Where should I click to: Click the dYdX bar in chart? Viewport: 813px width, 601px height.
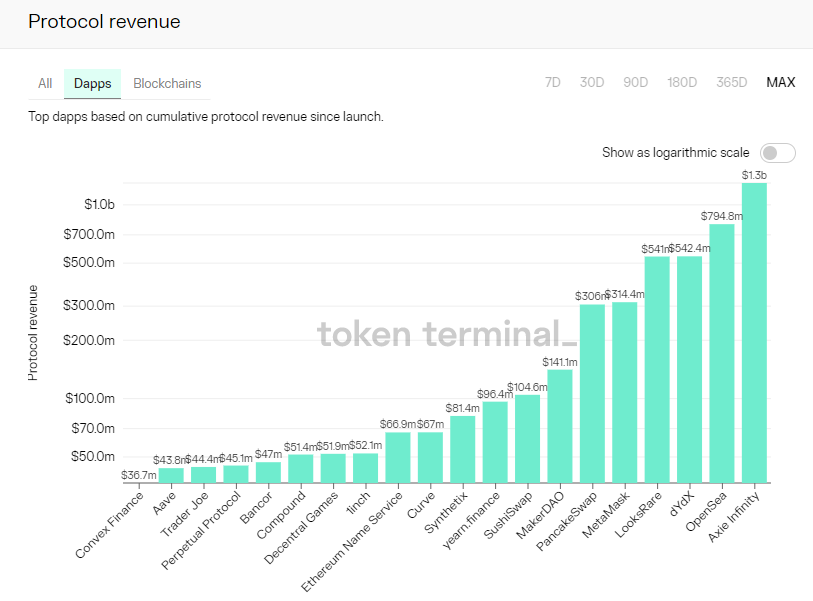[689, 369]
